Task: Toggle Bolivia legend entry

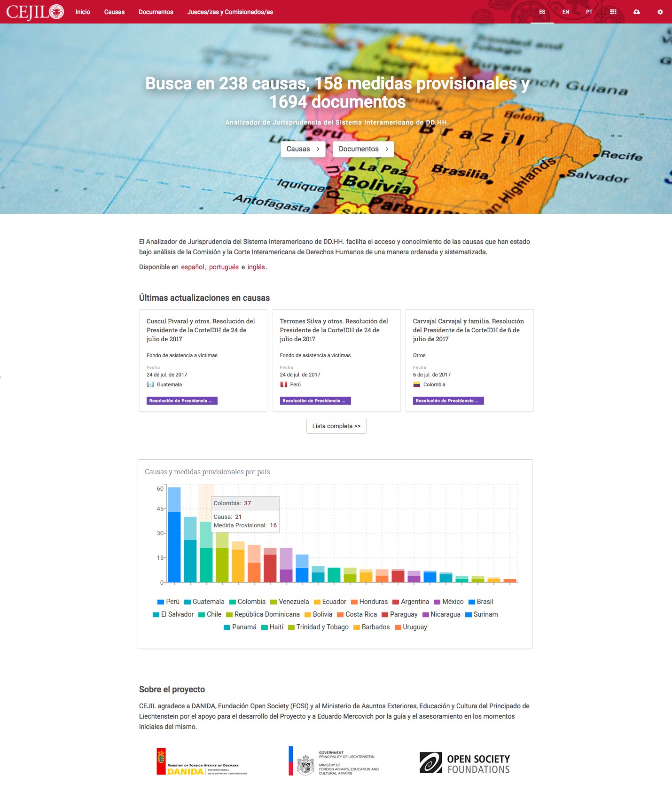Action: (x=318, y=614)
